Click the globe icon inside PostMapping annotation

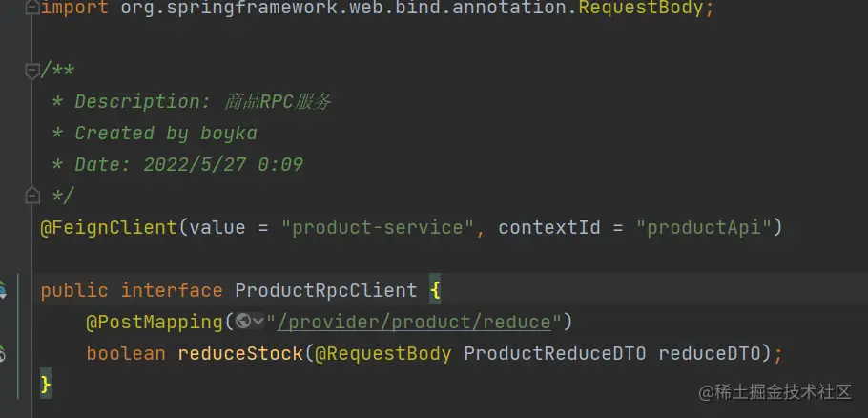(242, 322)
